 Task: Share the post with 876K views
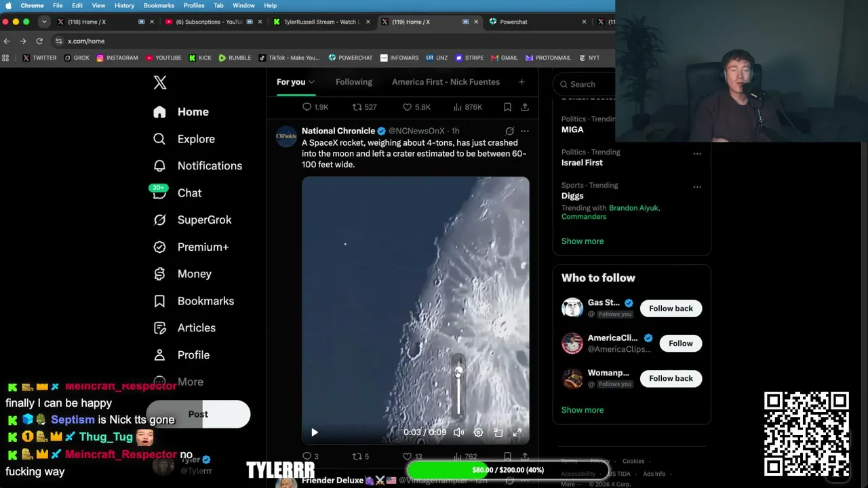click(x=525, y=107)
